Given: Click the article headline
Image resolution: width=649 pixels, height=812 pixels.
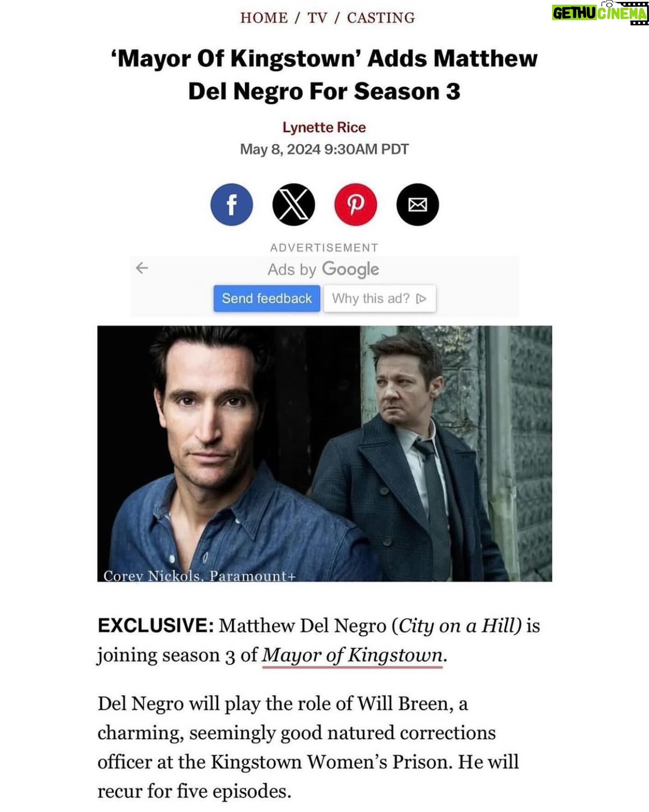Looking at the screenshot, I should coord(324,75).
